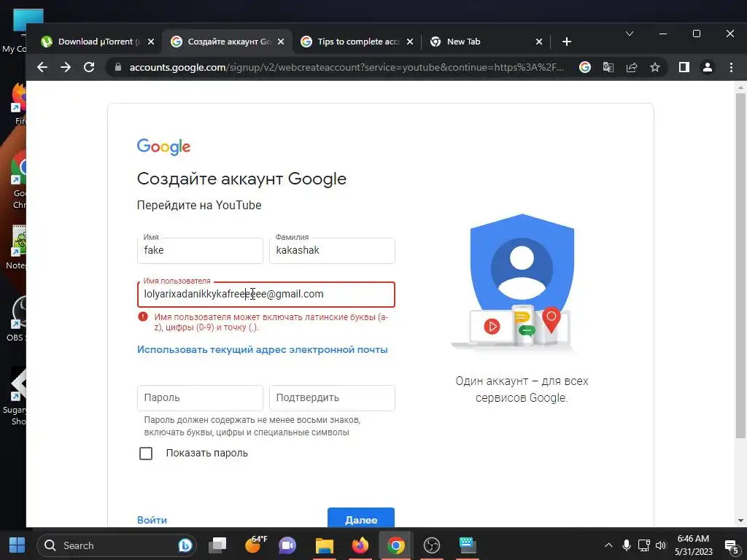Switch to the Tips to complete account tab
Image resolution: width=747 pixels, height=560 pixels.
tap(356, 42)
